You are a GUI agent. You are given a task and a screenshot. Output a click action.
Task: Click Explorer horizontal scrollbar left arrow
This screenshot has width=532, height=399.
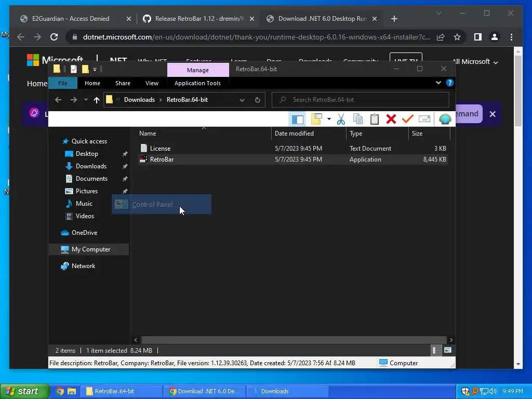click(x=136, y=340)
